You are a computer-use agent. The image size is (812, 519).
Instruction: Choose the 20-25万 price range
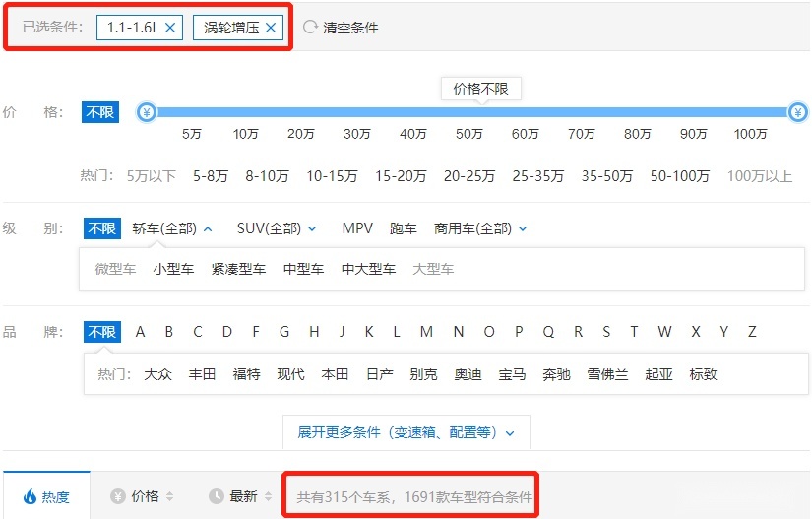click(x=469, y=176)
